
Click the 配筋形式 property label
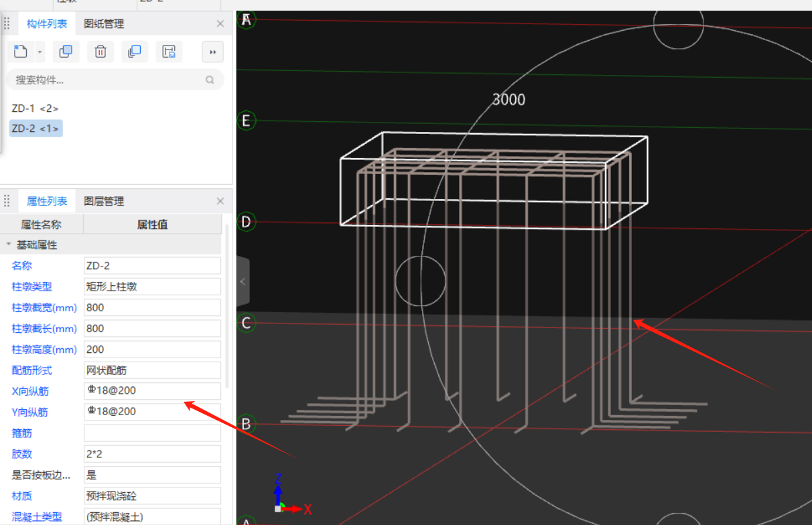pos(32,370)
